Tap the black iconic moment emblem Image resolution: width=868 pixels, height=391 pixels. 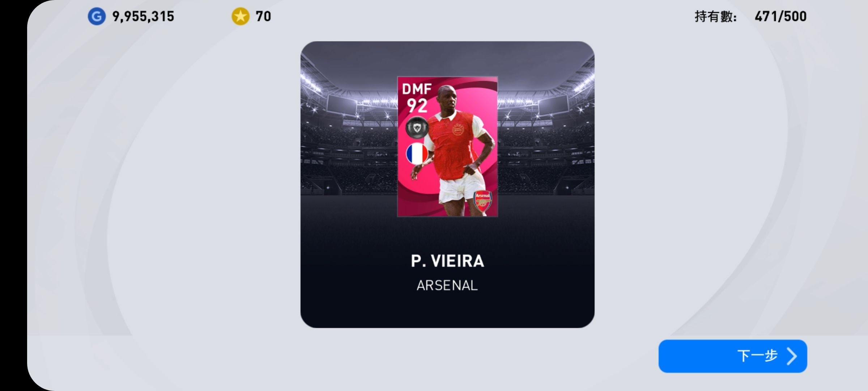417,127
